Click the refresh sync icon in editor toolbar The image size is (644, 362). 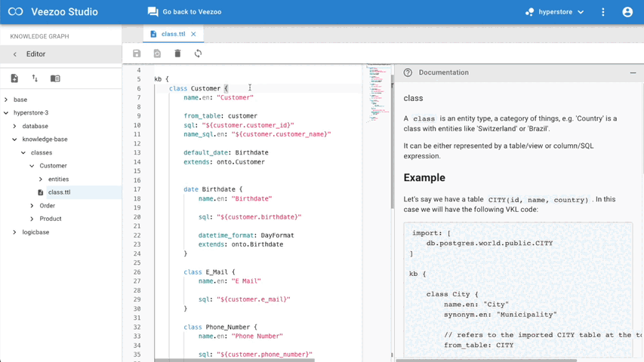point(198,54)
